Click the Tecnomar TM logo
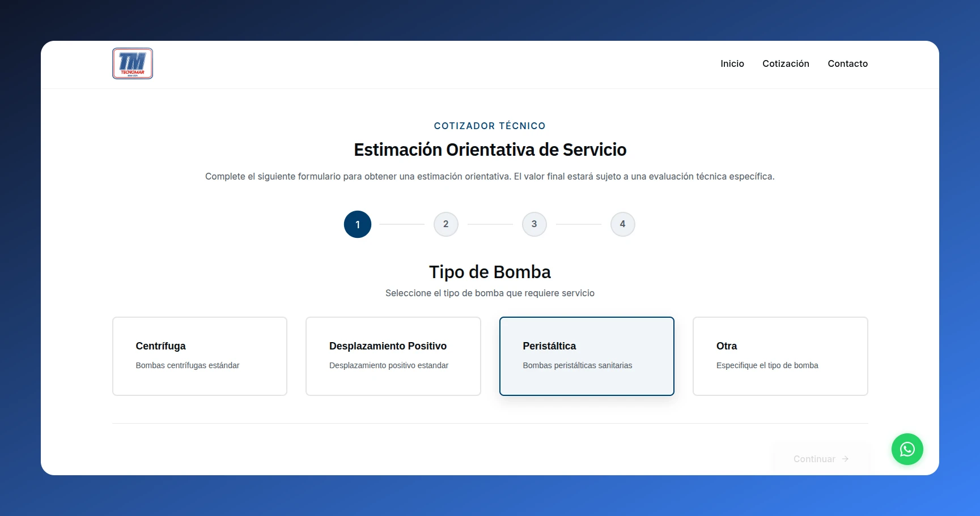 click(133, 63)
